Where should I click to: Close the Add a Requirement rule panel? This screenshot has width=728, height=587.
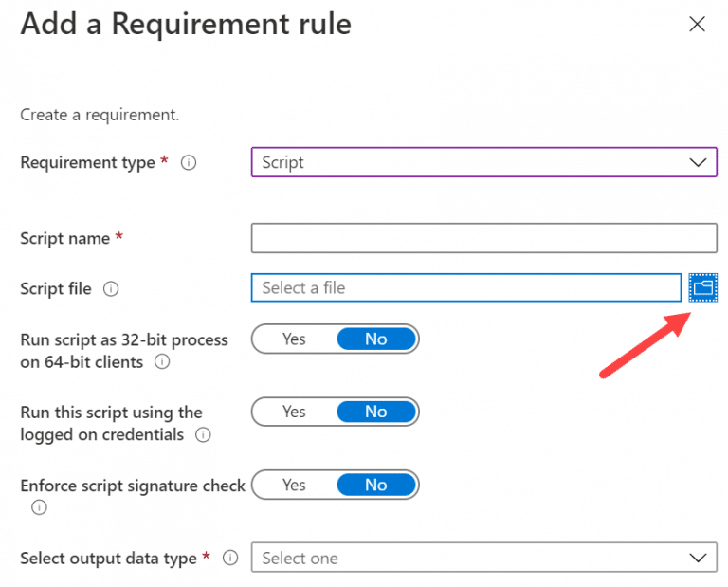tap(697, 25)
